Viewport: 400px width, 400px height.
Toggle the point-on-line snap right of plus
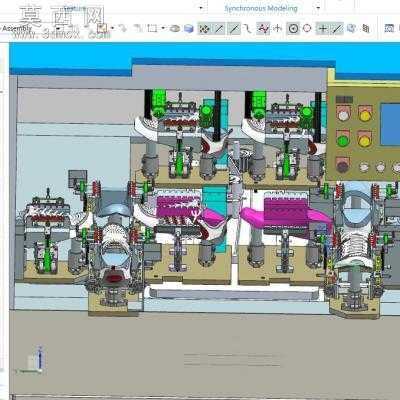point(337,29)
